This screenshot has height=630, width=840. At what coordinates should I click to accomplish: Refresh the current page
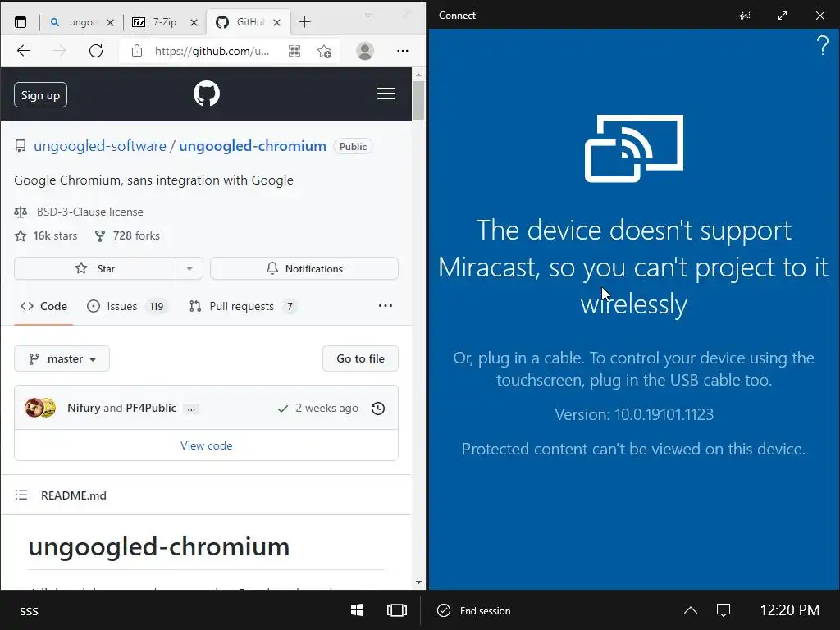[96, 51]
